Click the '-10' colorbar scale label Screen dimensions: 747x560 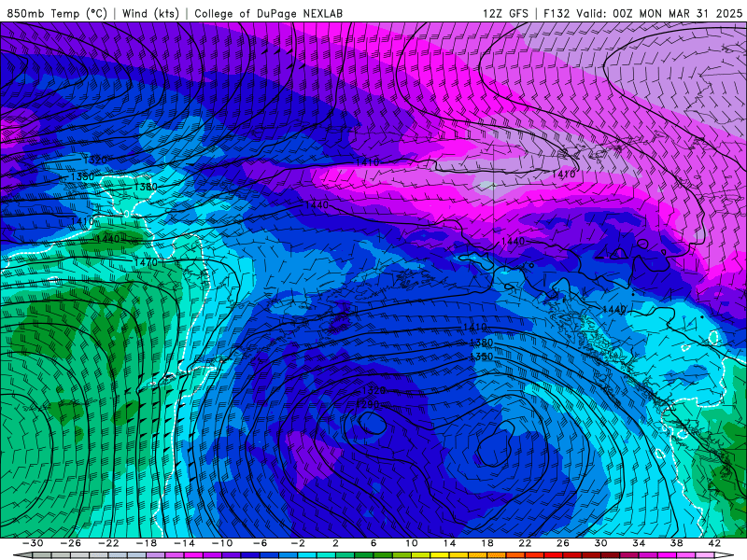point(222,543)
